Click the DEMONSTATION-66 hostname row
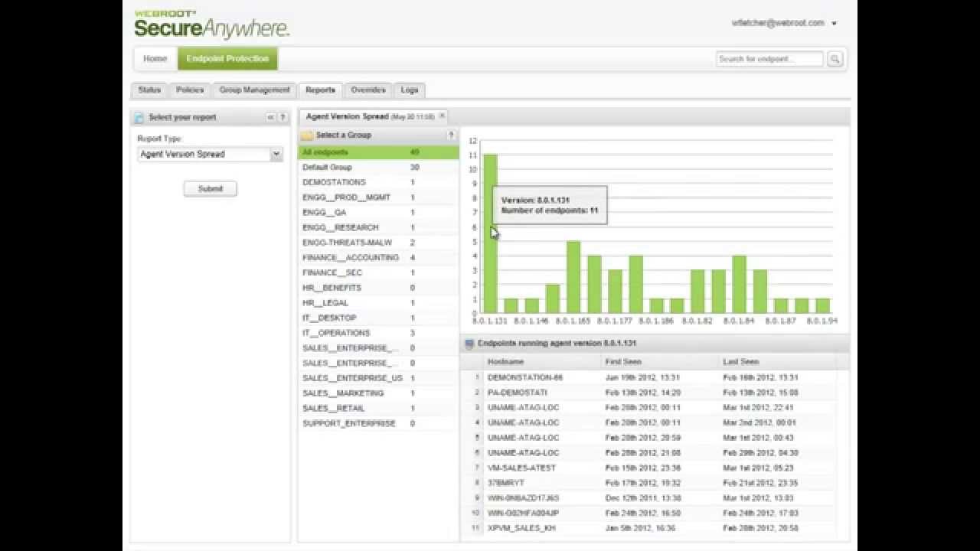Image resolution: width=980 pixels, height=551 pixels. tap(655, 377)
